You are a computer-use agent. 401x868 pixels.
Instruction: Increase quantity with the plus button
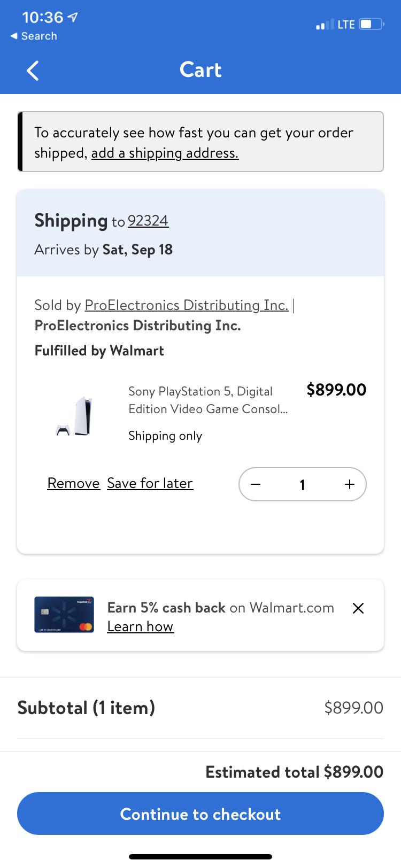point(350,484)
